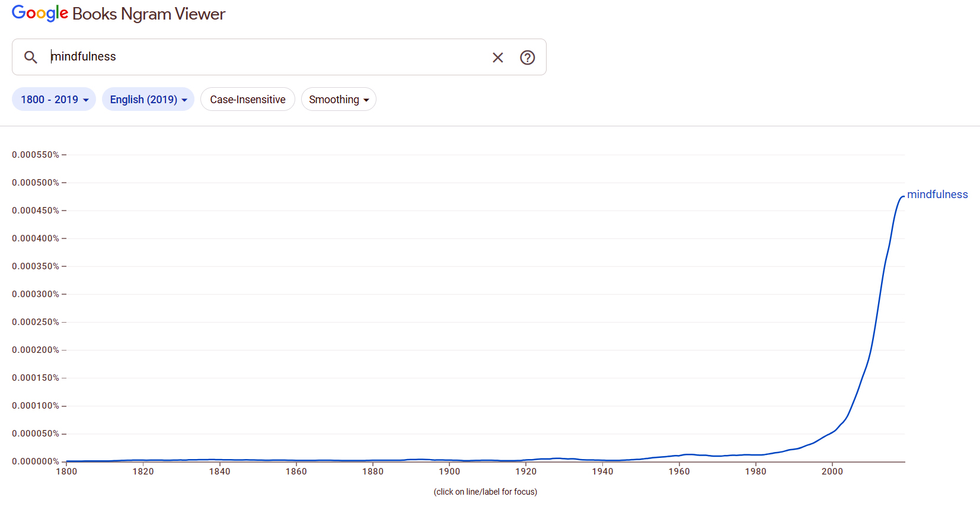The width and height of the screenshot is (980, 519).
Task: Toggle the Case-Insensitive option
Action: 248,100
